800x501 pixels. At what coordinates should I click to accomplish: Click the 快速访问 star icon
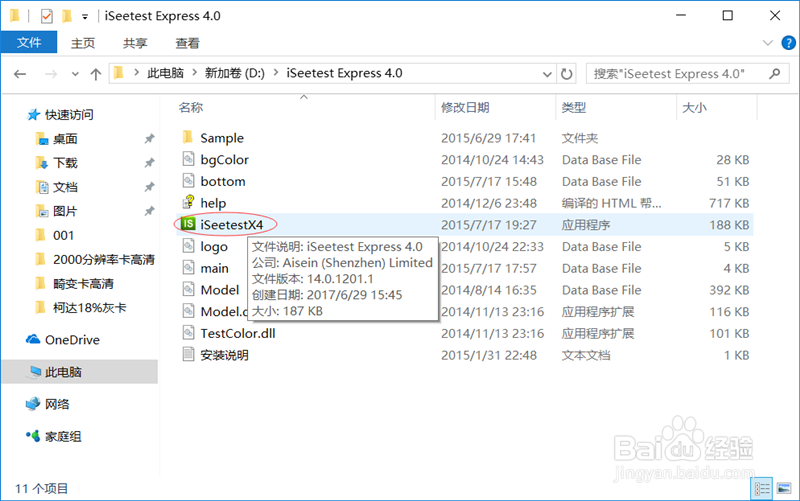coord(33,114)
